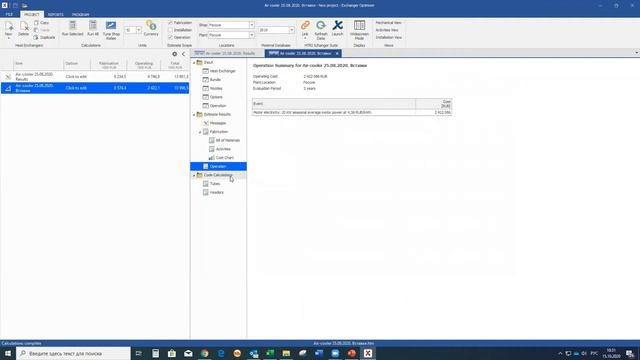Collapse the exchanger list panel arrow
The height and width of the screenshot is (360, 640).
click(x=183, y=54)
